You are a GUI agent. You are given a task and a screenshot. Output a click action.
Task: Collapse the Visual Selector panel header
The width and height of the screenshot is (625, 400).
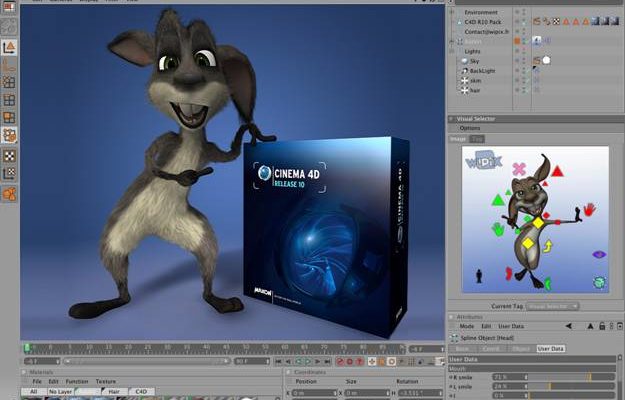click(x=452, y=118)
